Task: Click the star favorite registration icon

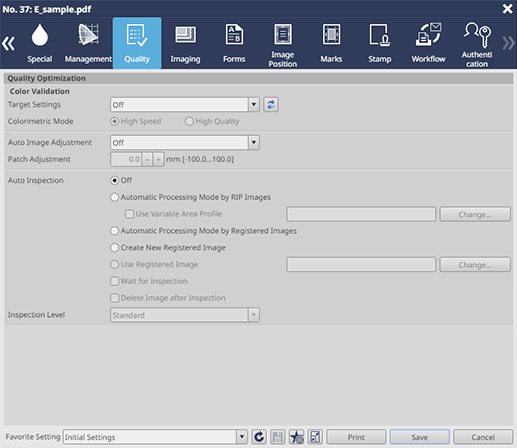Action: point(296,437)
